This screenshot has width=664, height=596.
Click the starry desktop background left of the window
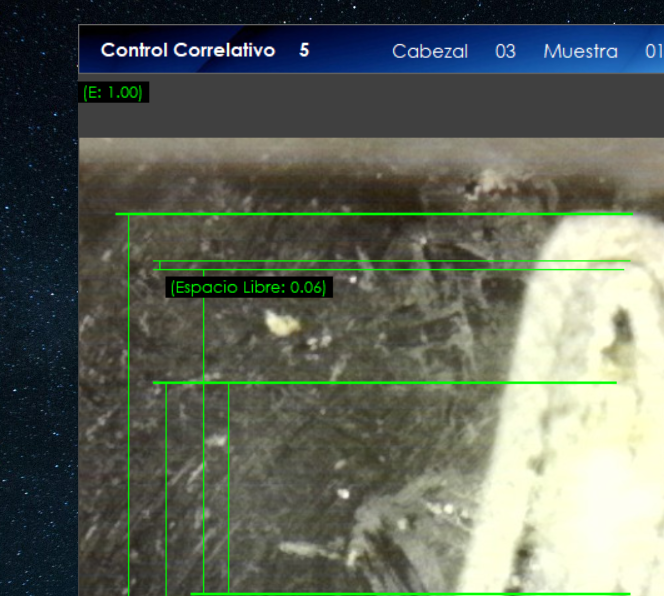tap(38, 300)
